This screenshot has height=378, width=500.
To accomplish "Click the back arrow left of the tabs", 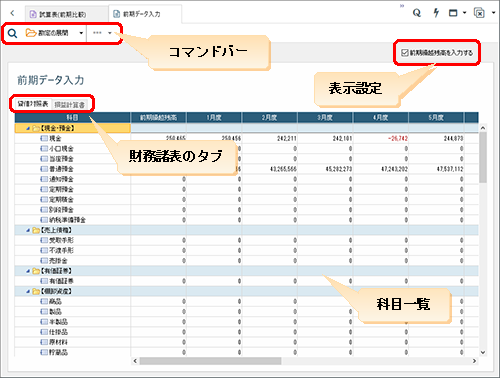I will (x=13, y=13).
